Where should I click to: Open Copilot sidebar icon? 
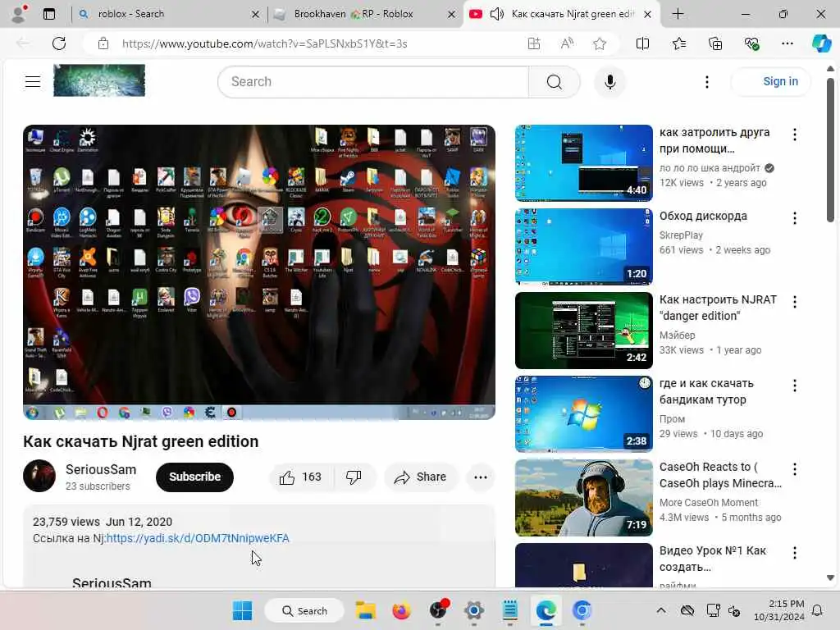click(821, 43)
